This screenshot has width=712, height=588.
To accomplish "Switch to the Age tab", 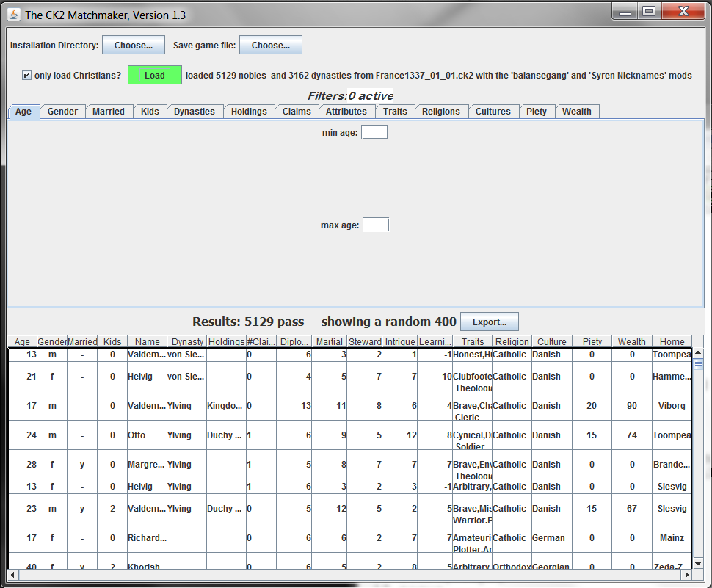I will click(23, 112).
